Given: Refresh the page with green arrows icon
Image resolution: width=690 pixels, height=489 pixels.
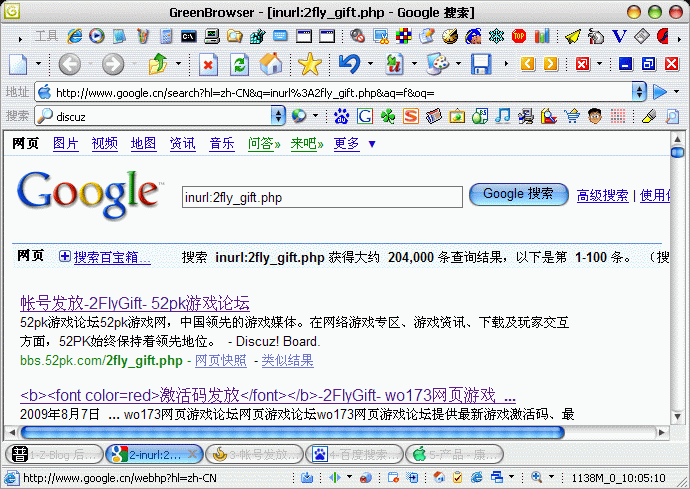Looking at the screenshot, I should 239,64.
